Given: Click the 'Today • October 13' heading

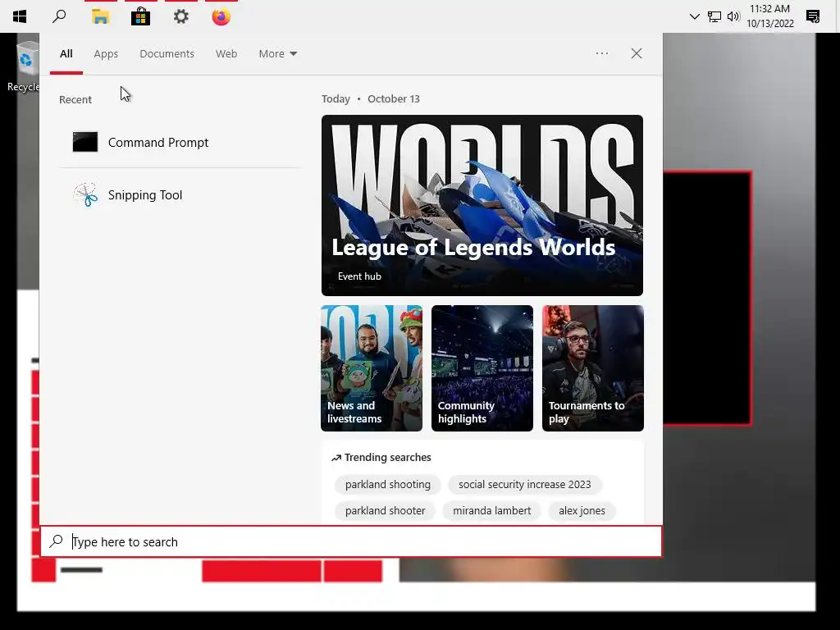Looking at the screenshot, I should [370, 99].
